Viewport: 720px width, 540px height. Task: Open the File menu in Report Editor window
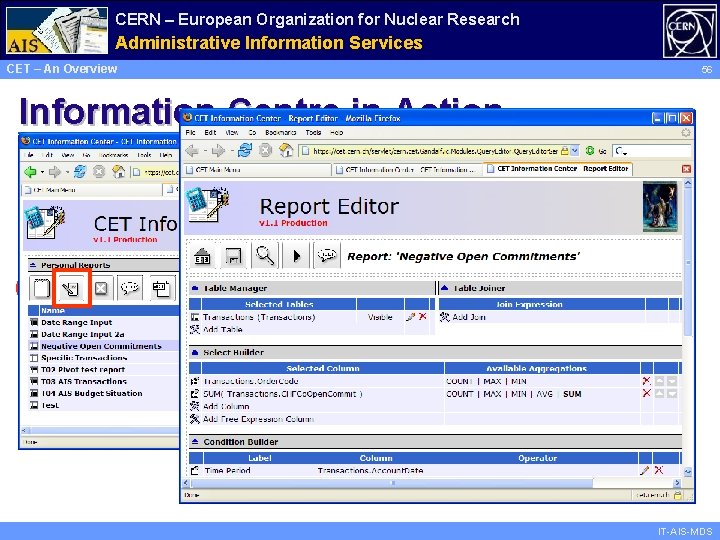[191, 132]
